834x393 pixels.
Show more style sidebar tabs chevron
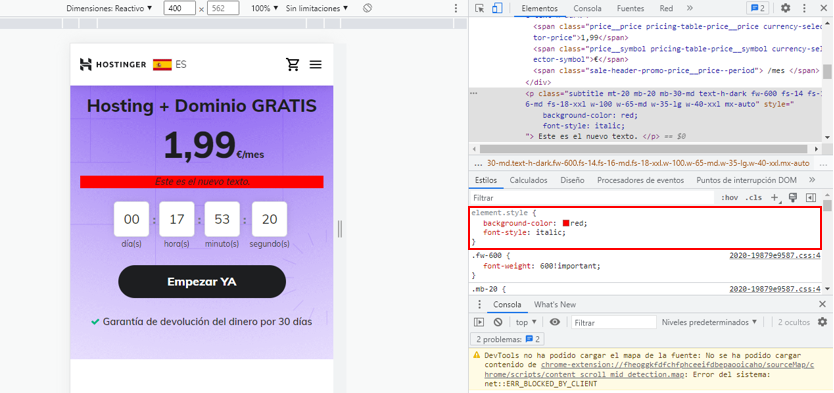(x=812, y=180)
